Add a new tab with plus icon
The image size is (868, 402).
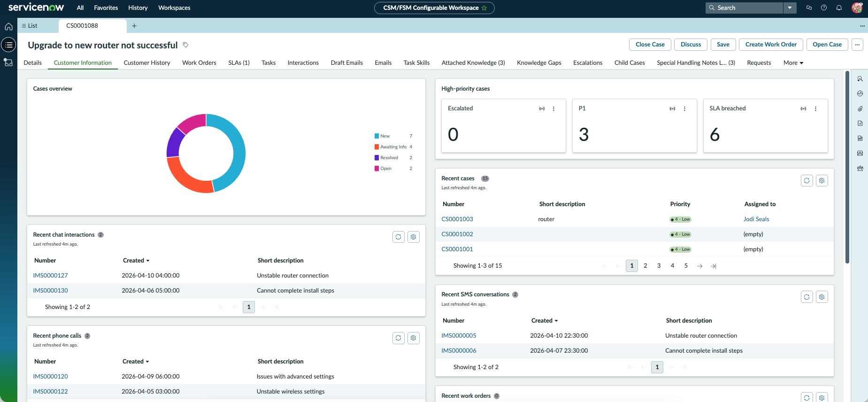(134, 26)
